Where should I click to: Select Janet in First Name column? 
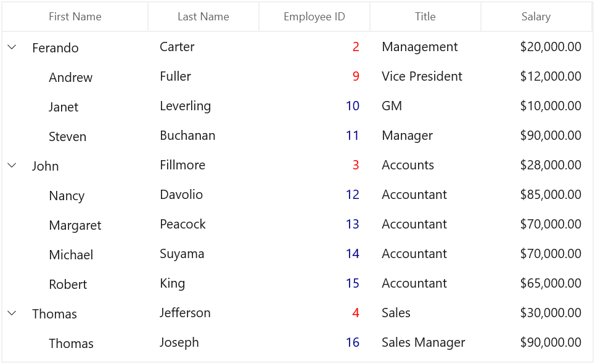click(64, 107)
